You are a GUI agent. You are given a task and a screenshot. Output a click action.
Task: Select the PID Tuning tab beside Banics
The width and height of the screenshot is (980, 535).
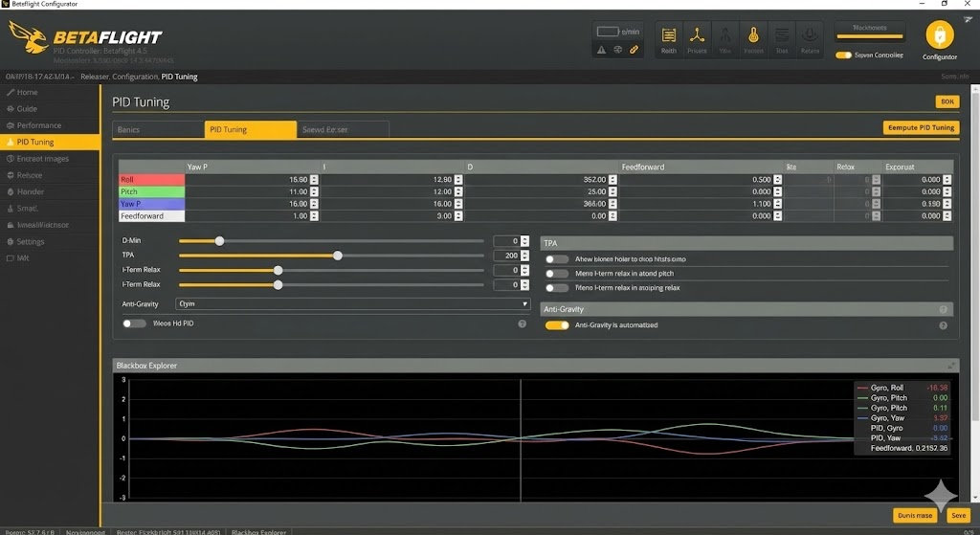tap(251, 129)
